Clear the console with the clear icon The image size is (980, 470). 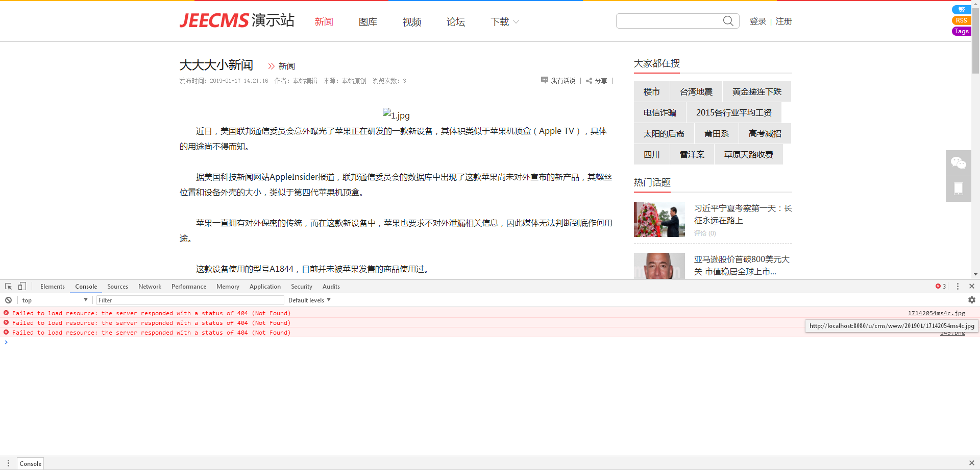(x=9, y=300)
